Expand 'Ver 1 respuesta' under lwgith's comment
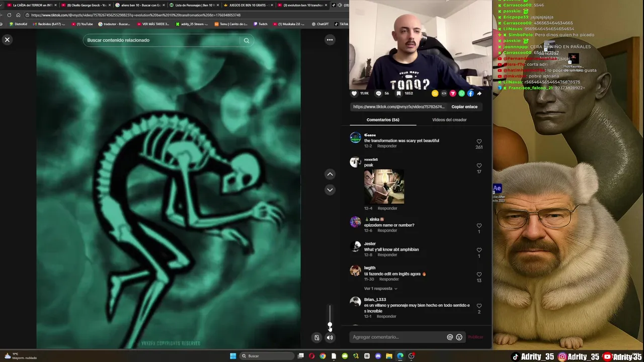 [380, 289]
